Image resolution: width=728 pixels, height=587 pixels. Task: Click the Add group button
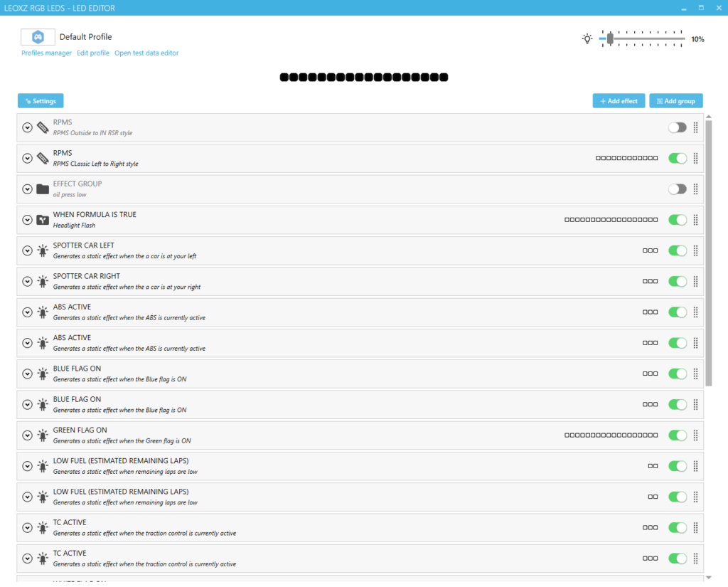676,101
